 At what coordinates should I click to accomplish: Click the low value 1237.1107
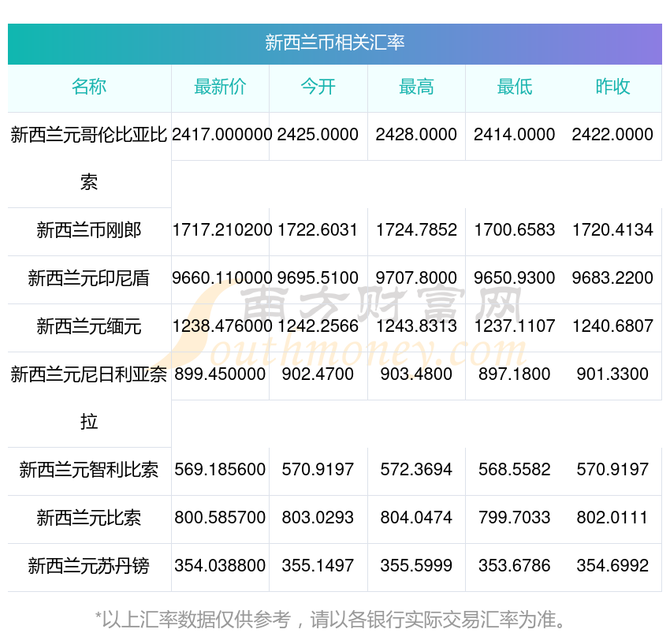(515, 326)
